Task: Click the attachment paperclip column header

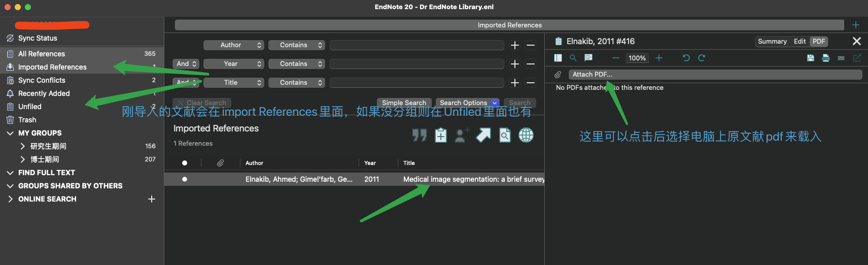Action: point(220,163)
